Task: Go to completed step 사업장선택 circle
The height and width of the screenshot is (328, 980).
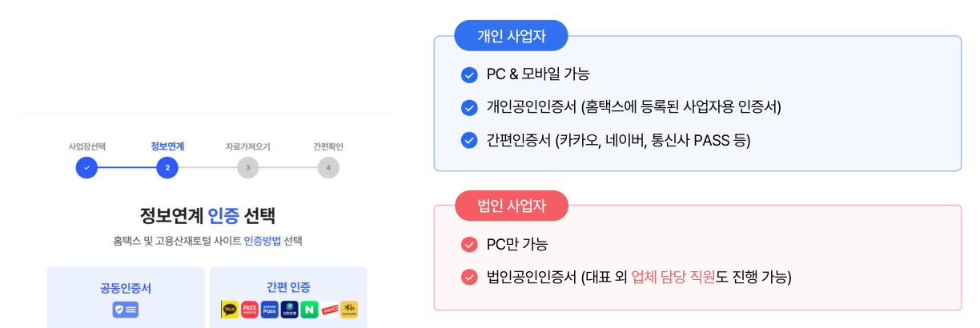Action: coord(86,168)
